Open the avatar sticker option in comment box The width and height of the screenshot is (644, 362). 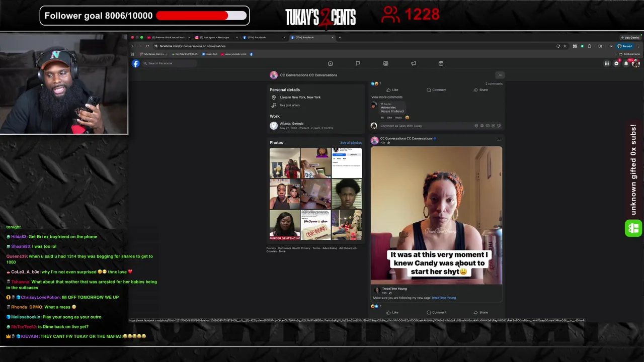tap(476, 126)
